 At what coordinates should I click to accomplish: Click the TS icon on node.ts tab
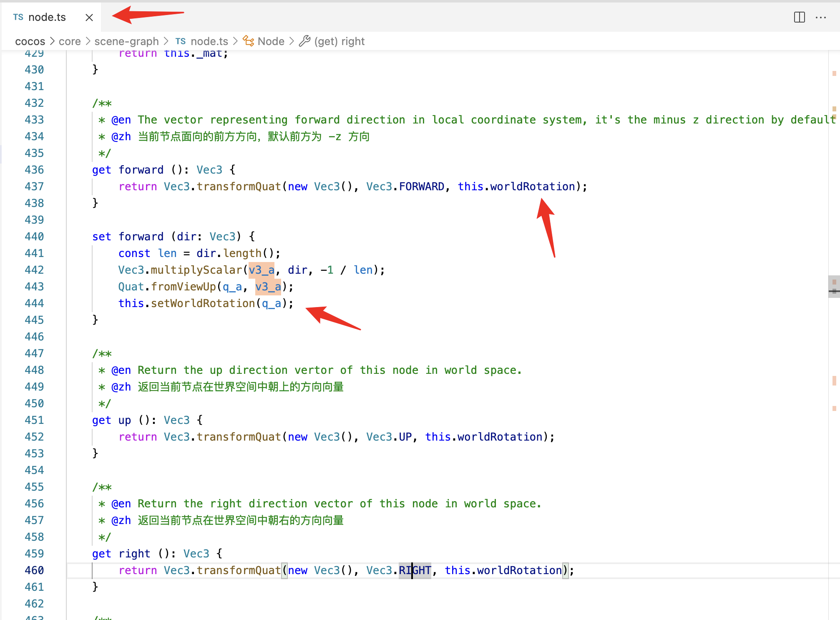(x=18, y=17)
